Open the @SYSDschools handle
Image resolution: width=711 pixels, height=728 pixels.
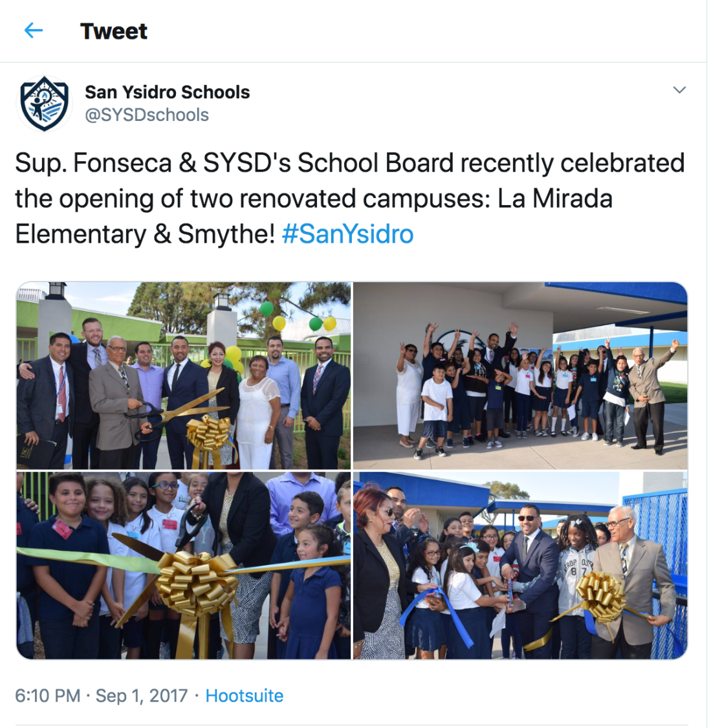pos(147,115)
